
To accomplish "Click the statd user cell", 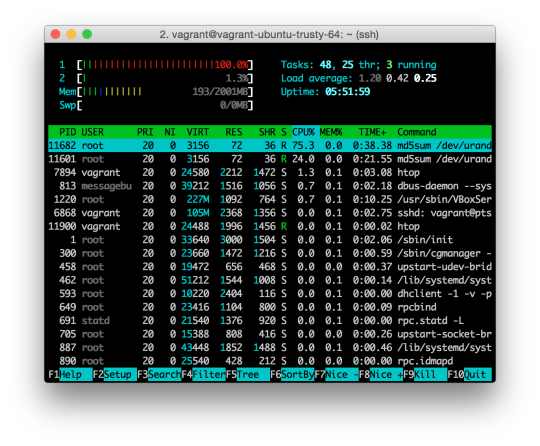I will (95, 320).
